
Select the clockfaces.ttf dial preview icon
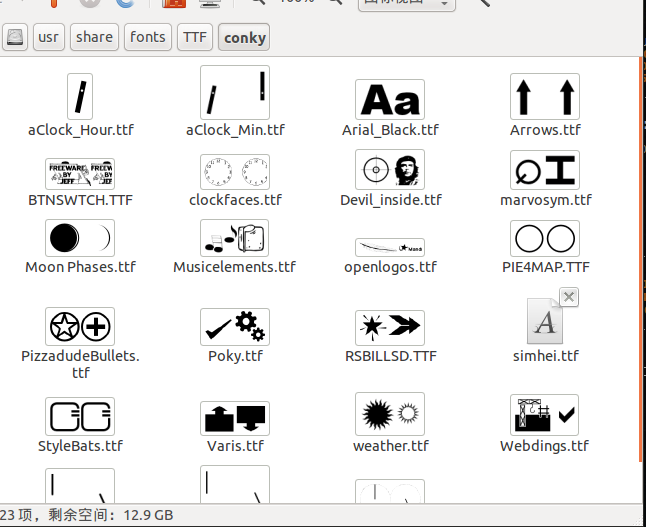235,171
